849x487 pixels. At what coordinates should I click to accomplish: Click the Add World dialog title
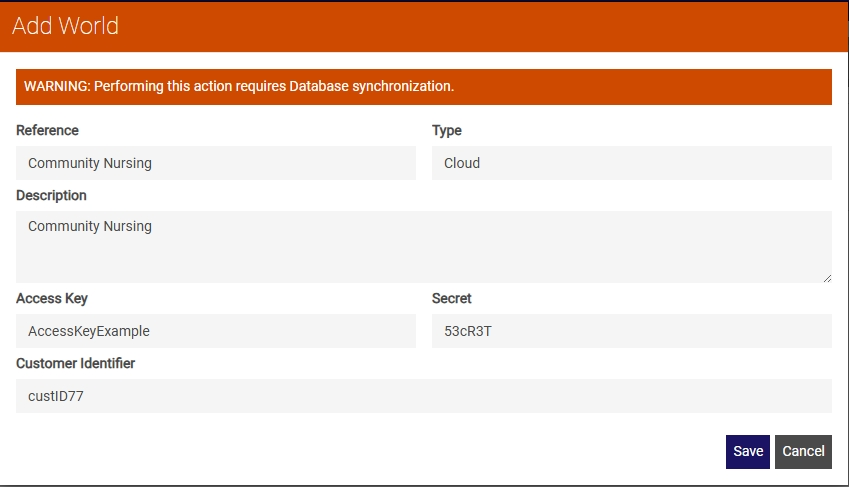(66, 25)
